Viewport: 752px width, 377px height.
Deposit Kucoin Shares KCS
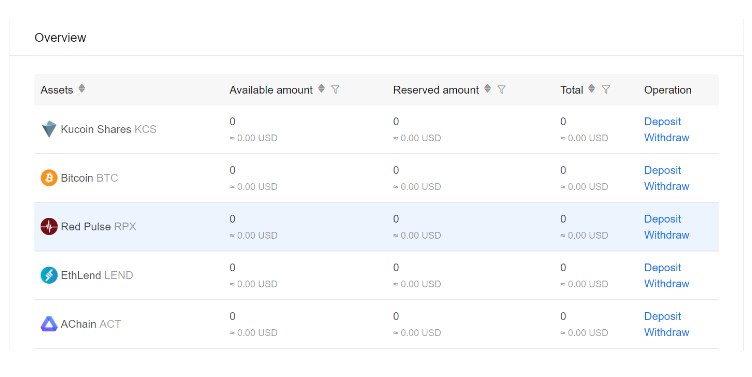click(x=662, y=121)
